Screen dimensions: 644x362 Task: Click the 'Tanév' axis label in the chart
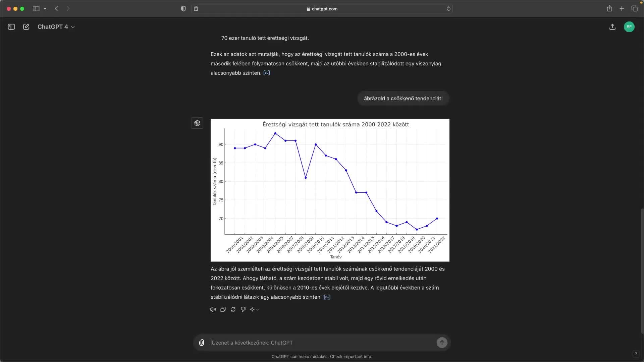[x=336, y=257]
